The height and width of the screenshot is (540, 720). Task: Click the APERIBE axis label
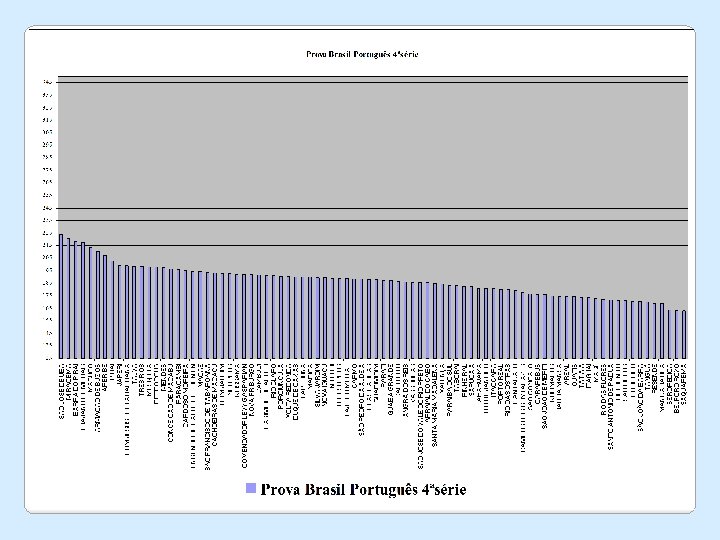pos(105,377)
